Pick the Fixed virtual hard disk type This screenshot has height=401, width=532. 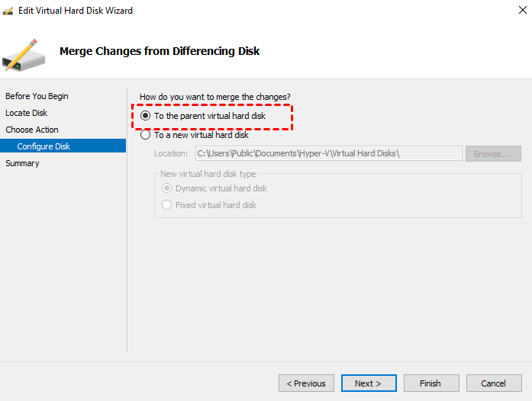tap(167, 205)
